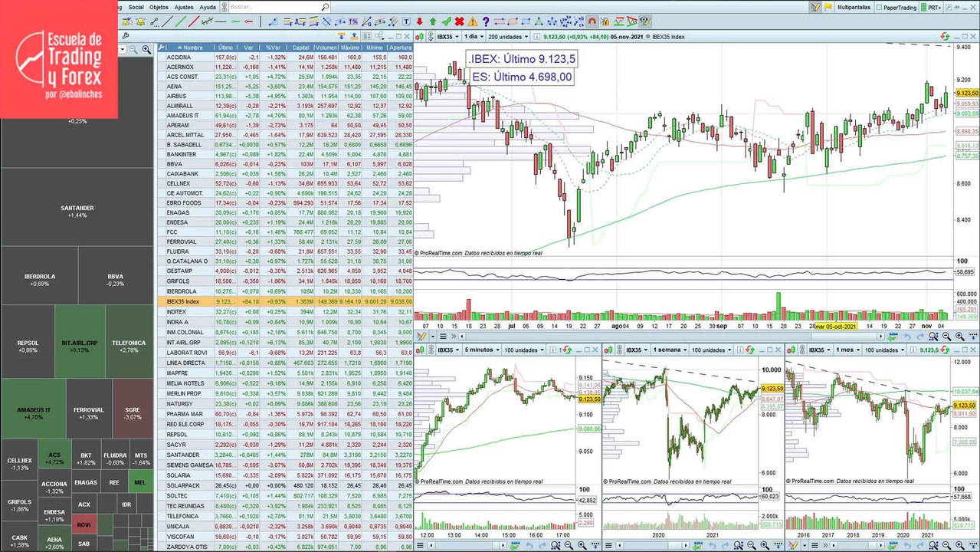Toggle the magnet snap tool
This screenshot has height=552, width=980.
tap(592, 22)
